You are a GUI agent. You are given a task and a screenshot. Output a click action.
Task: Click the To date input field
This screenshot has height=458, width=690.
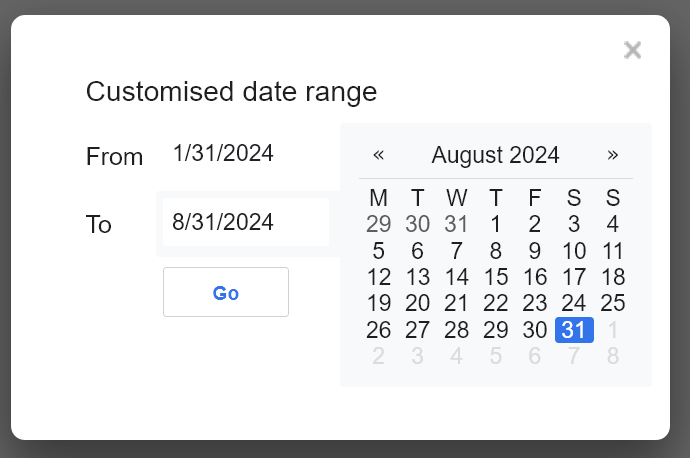[x=245, y=222]
